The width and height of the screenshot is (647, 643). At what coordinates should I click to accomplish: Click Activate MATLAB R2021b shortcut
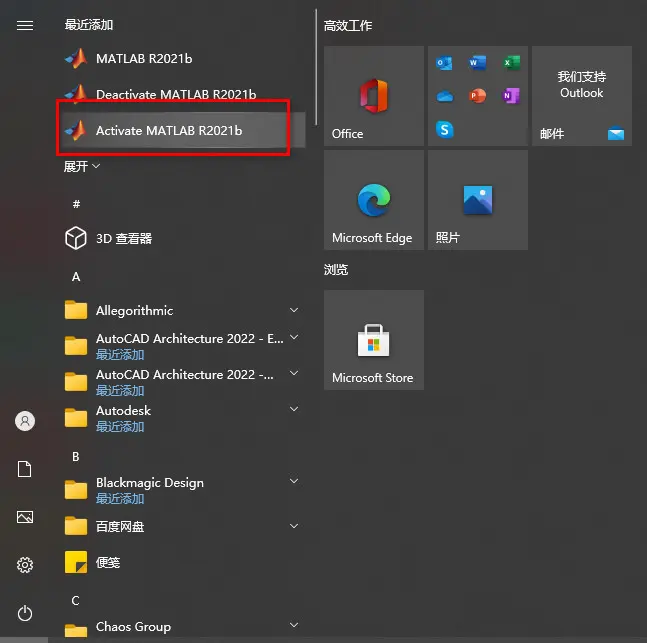click(184, 130)
